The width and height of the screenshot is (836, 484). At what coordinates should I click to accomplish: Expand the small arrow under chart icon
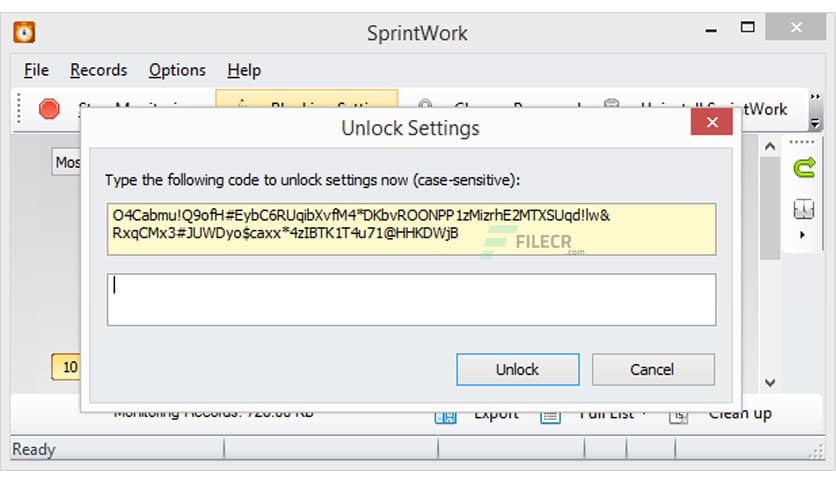coord(802,235)
